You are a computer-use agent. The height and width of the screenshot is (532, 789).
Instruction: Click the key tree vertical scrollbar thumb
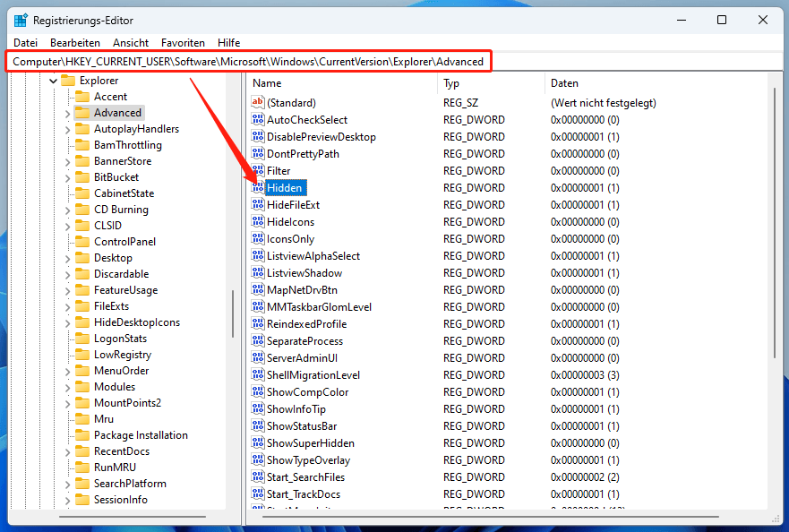pyautogui.click(x=233, y=314)
